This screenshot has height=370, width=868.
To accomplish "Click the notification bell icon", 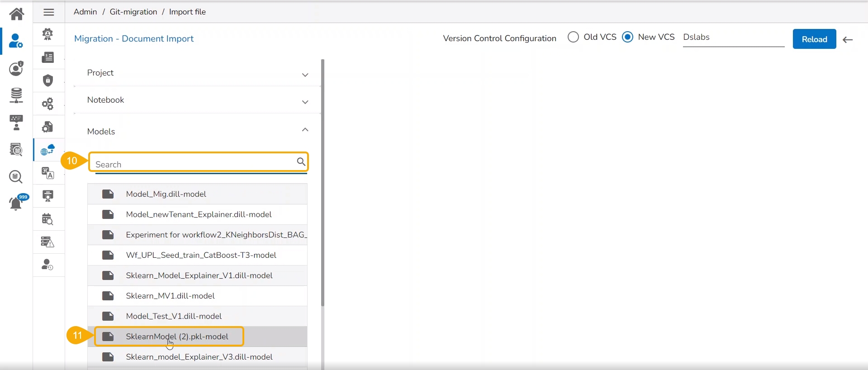I will [x=16, y=204].
